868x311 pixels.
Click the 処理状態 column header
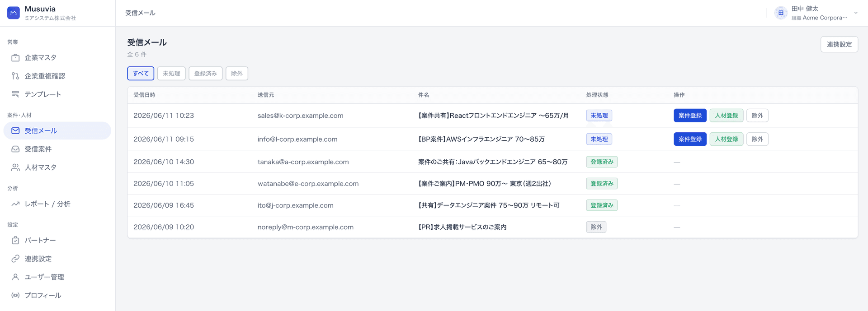(597, 95)
